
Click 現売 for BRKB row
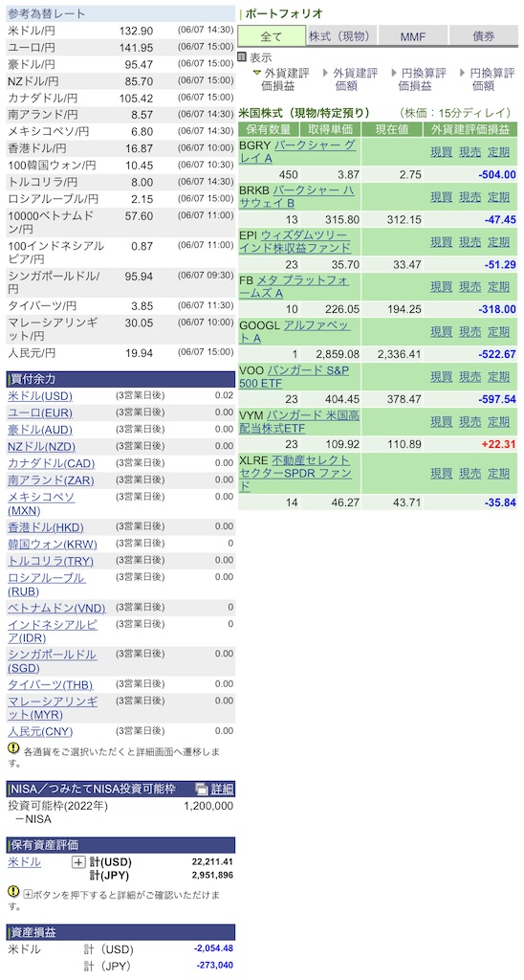470,197
